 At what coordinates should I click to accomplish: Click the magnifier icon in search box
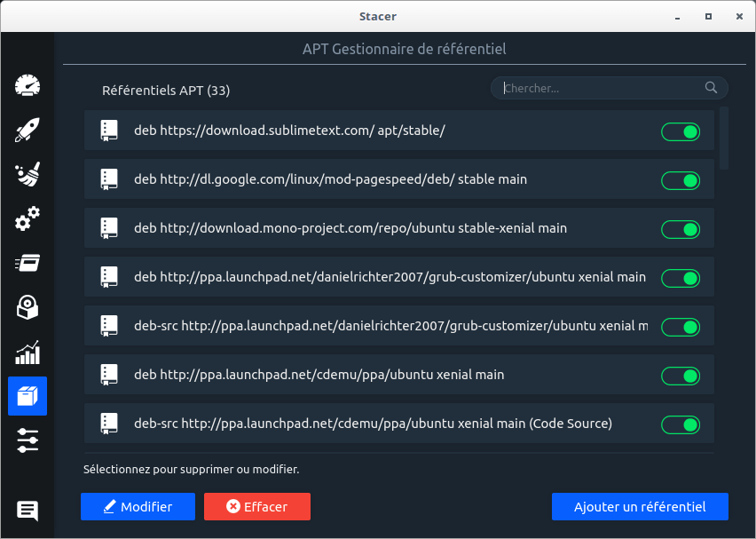pyautogui.click(x=711, y=88)
